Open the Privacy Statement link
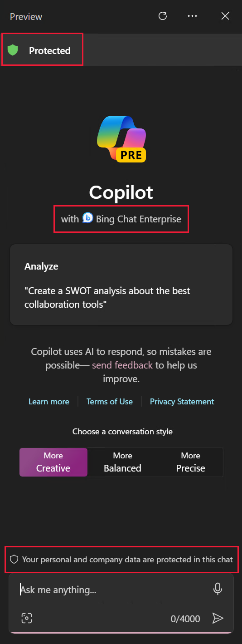Viewport: 242px width, 644px height. (182, 402)
